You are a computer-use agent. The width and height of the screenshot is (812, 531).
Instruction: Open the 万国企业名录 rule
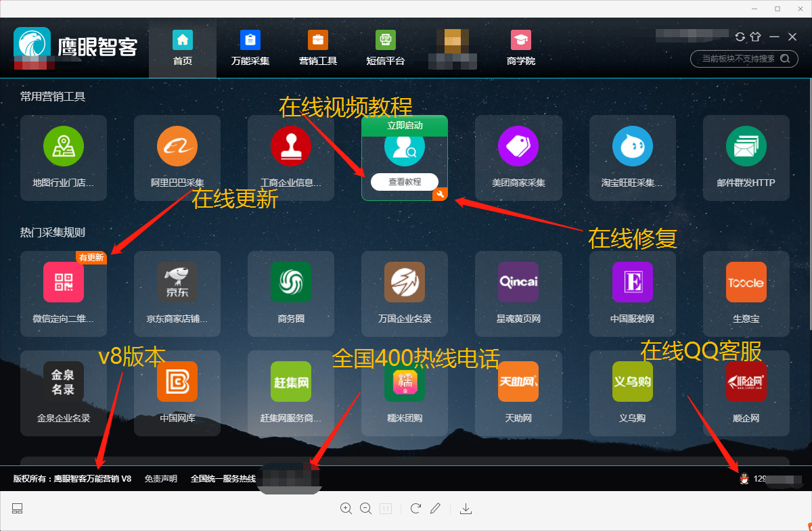pyautogui.click(x=405, y=294)
